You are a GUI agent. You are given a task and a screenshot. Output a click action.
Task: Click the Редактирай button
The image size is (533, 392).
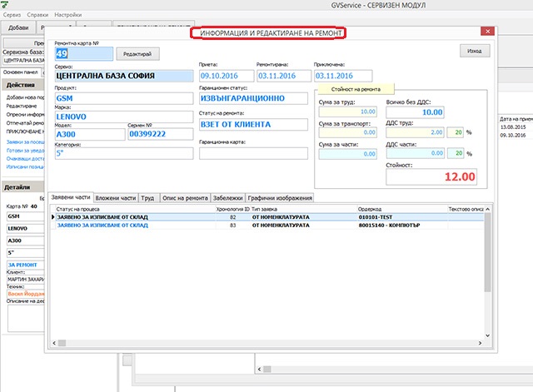click(137, 54)
